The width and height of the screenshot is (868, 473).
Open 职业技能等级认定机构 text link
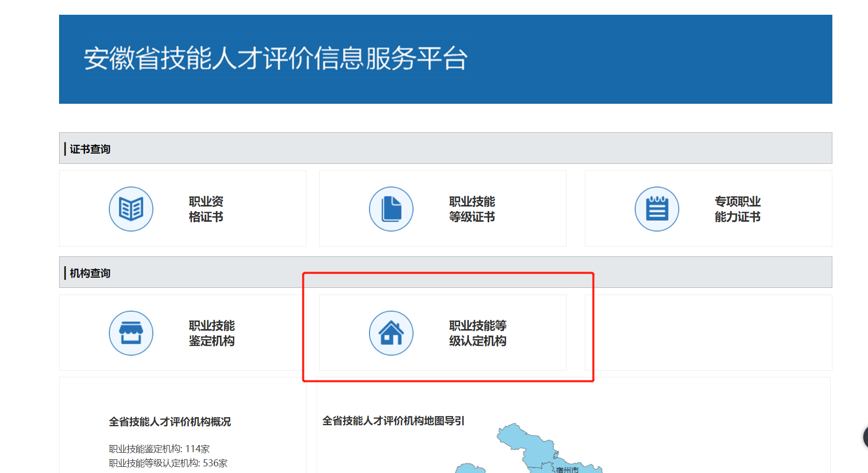pos(477,333)
